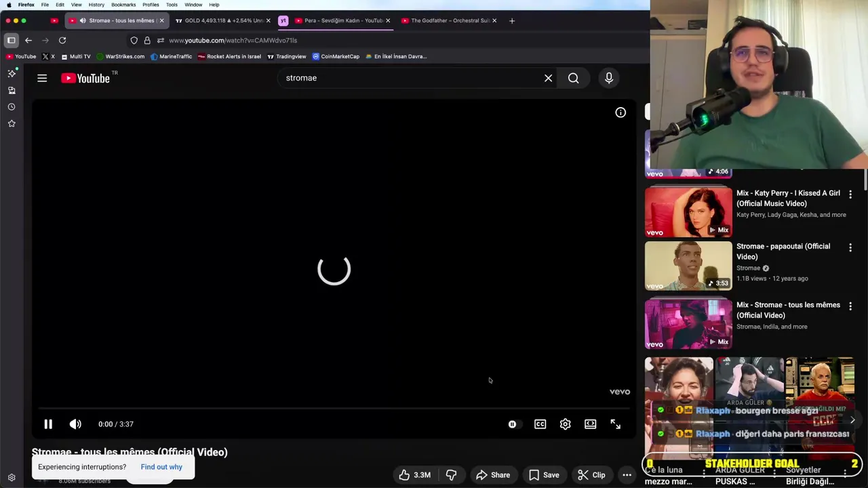Follow the Find out why link
The height and width of the screenshot is (488, 868).
pos(161,467)
